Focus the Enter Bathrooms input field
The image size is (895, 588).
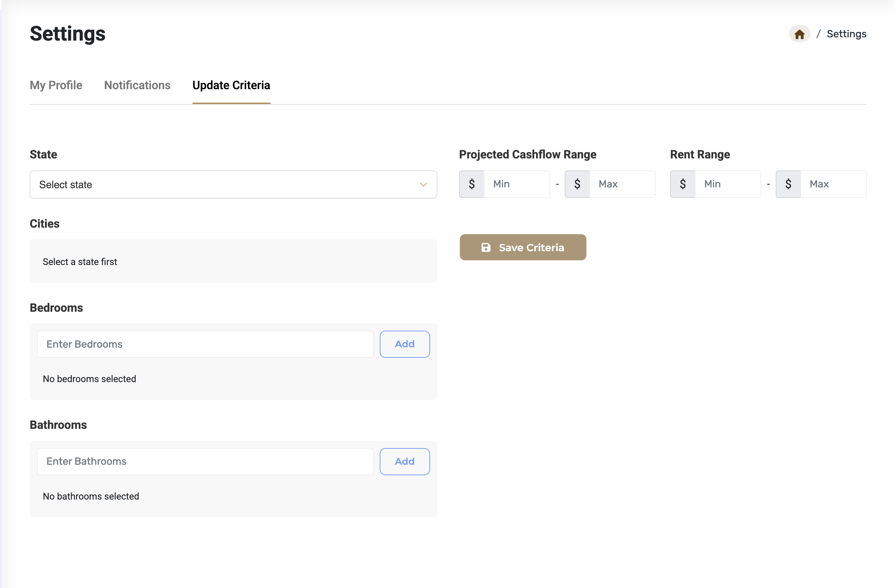tap(205, 461)
